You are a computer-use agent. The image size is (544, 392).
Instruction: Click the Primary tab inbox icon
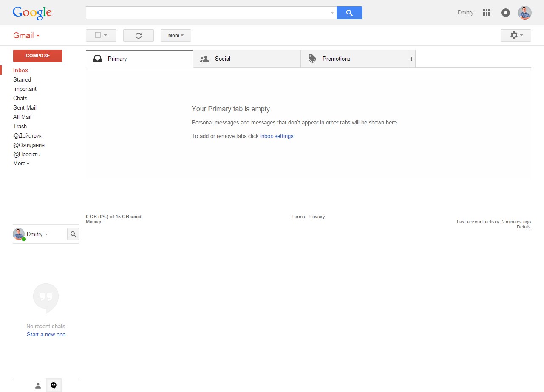click(97, 59)
